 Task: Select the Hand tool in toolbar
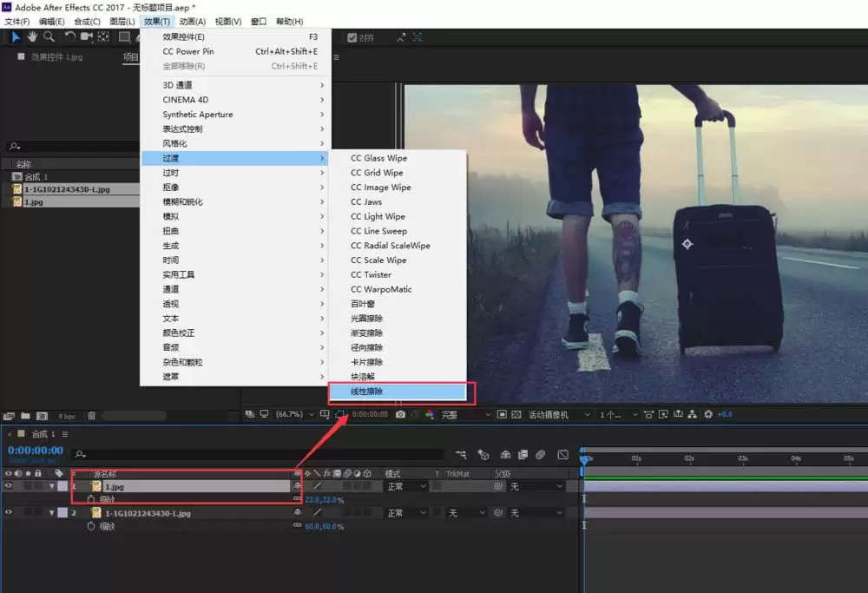pyautogui.click(x=32, y=37)
